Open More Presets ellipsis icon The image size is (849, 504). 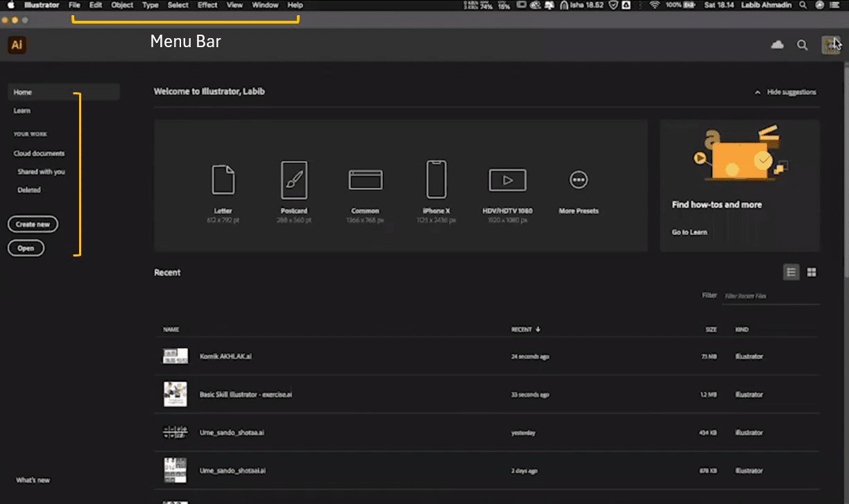(x=578, y=180)
